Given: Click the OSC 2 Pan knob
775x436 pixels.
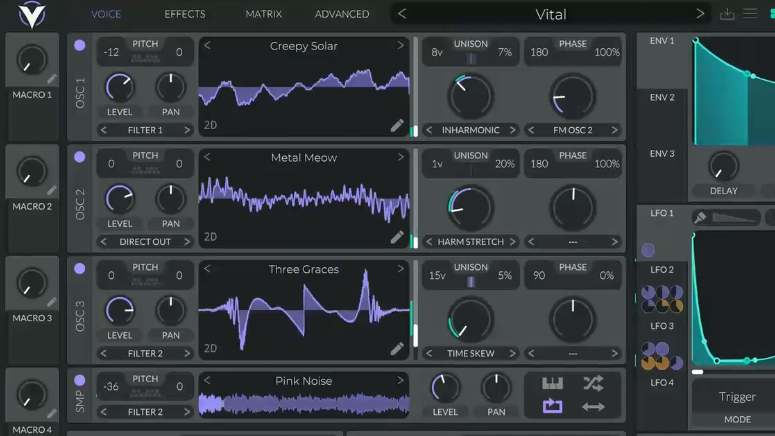Looking at the screenshot, I should [171, 199].
